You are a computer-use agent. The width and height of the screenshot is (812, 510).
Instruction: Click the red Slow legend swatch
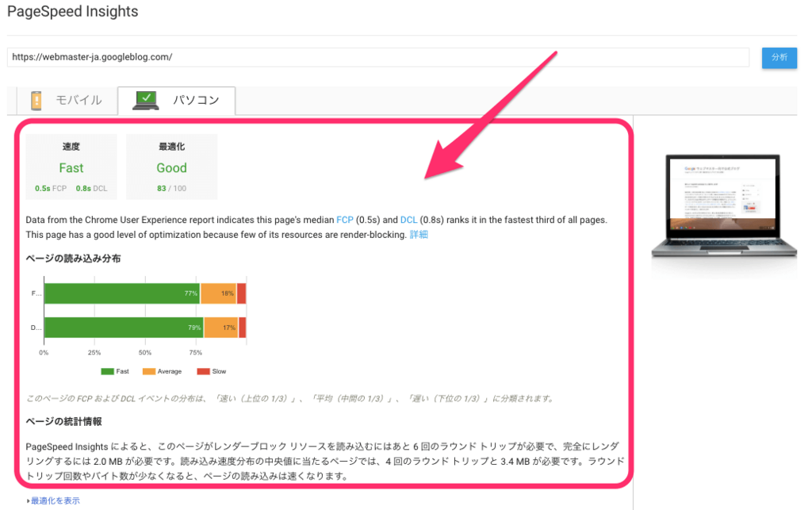pyautogui.click(x=203, y=371)
